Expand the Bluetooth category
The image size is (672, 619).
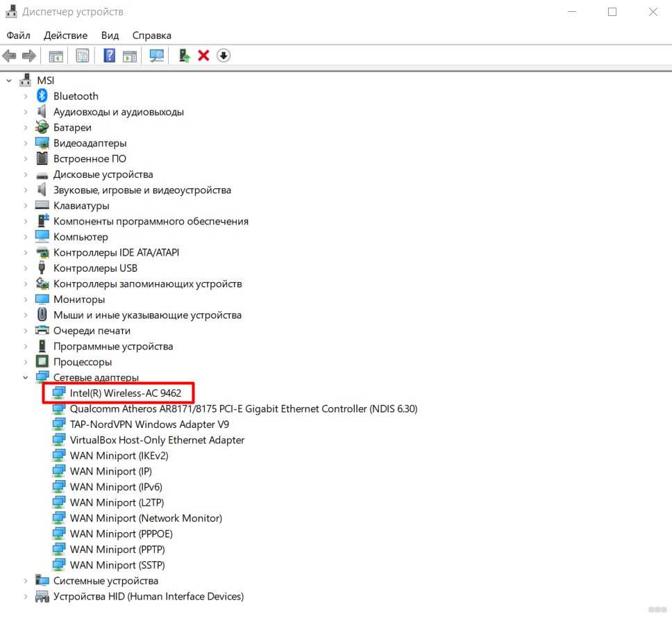[26, 96]
